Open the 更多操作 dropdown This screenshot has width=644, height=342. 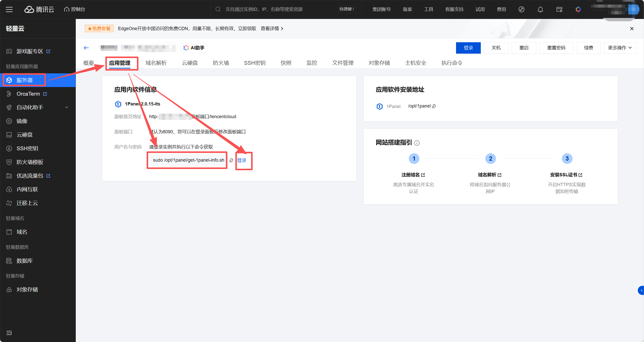pos(620,48)
